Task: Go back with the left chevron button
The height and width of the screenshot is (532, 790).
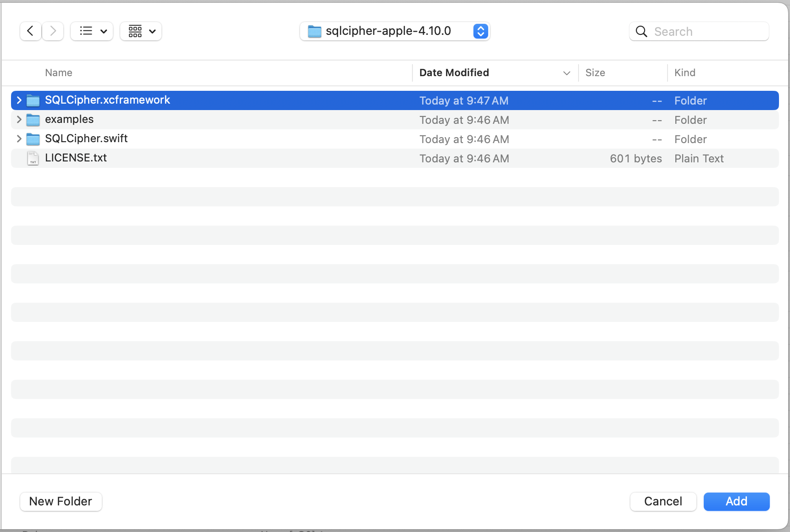Action: click(31, 31)
